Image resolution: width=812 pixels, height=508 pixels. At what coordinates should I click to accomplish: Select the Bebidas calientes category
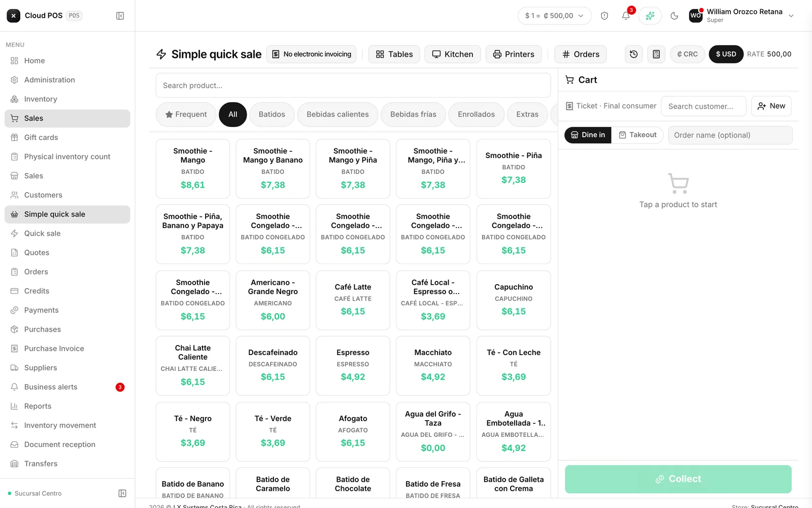pos(337,115)
